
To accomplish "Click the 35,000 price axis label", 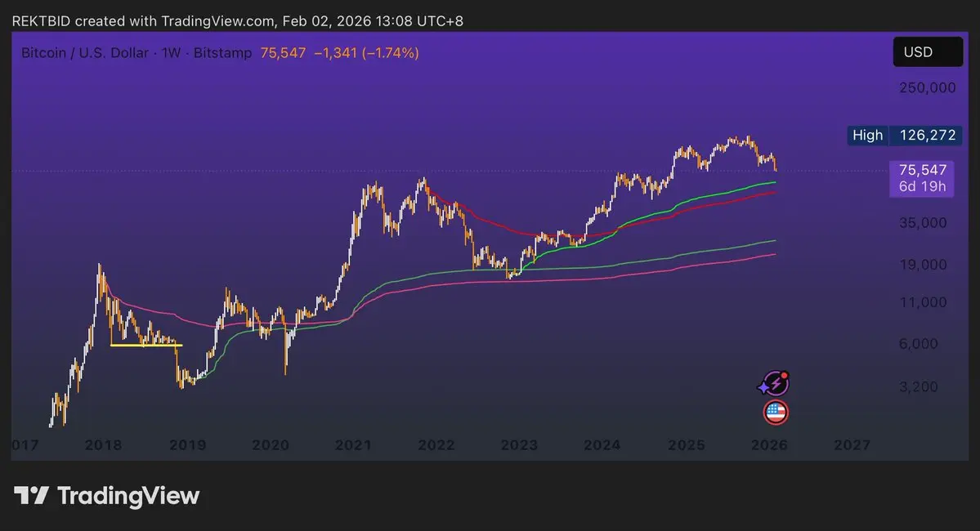I will point(923,222).
